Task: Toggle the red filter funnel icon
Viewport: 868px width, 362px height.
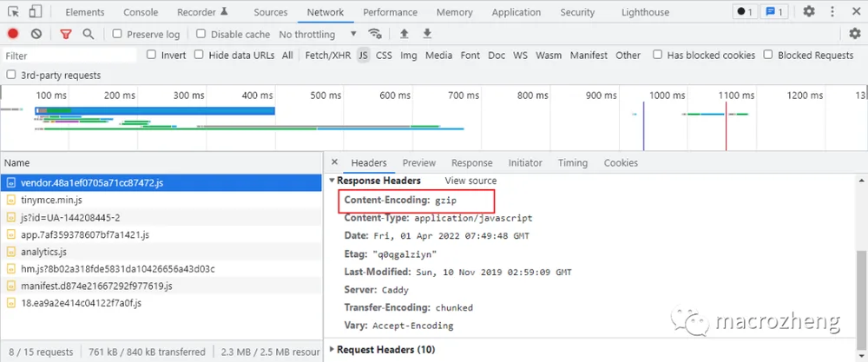Action: [x=66, y=34]
